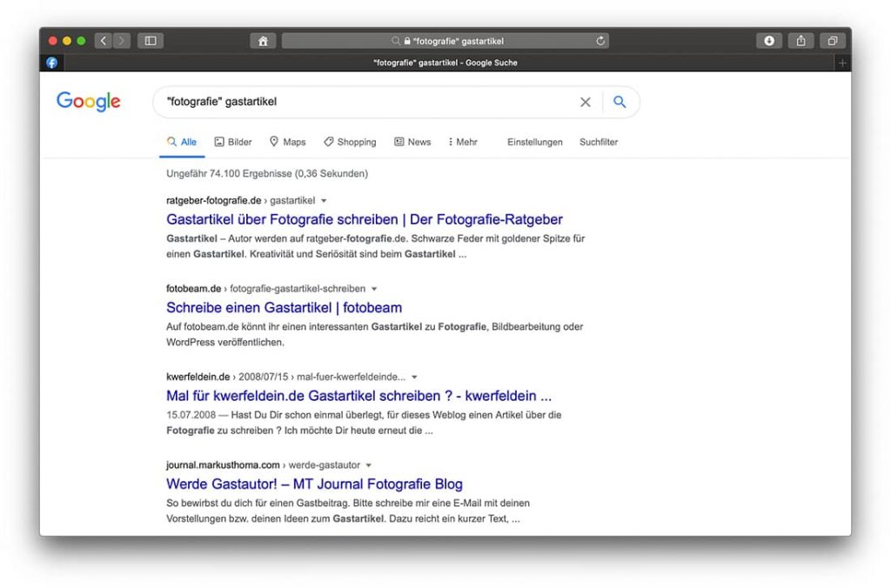Open the Suchfilter options
Screen dimensions: 891x588
coord(599,142)
